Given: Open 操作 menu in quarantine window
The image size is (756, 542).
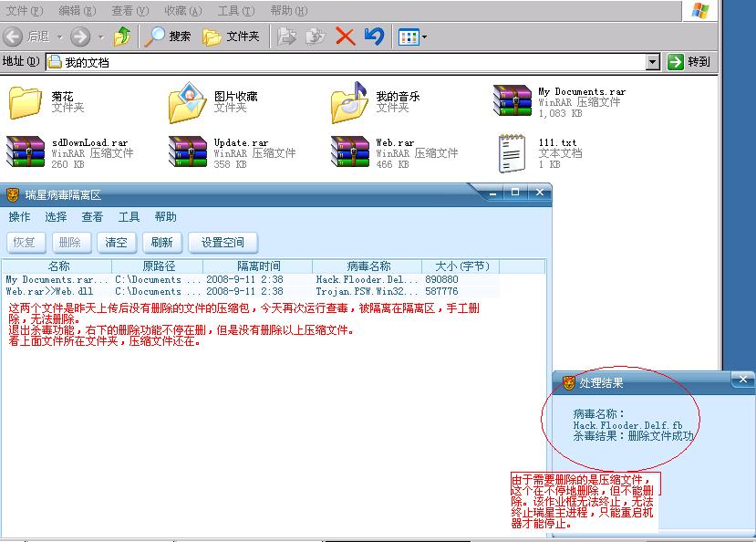Looking at the screenshot, I should [x=19, y=216].
